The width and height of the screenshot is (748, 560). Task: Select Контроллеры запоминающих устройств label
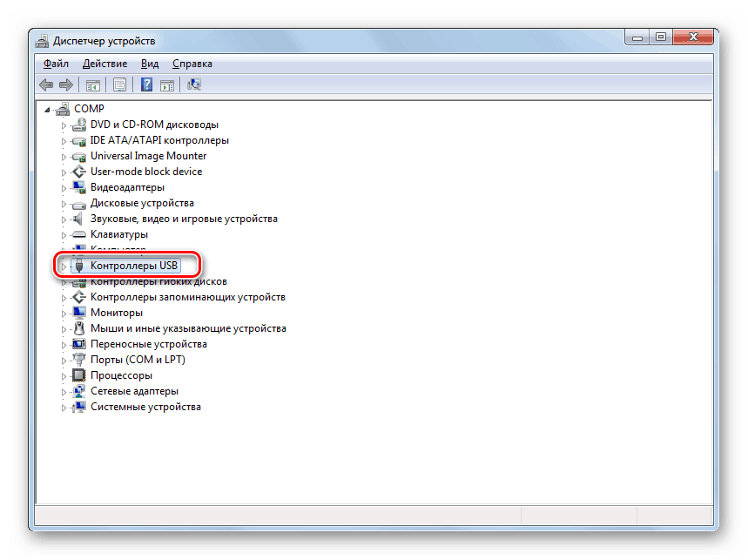click(x=187, y=297)
